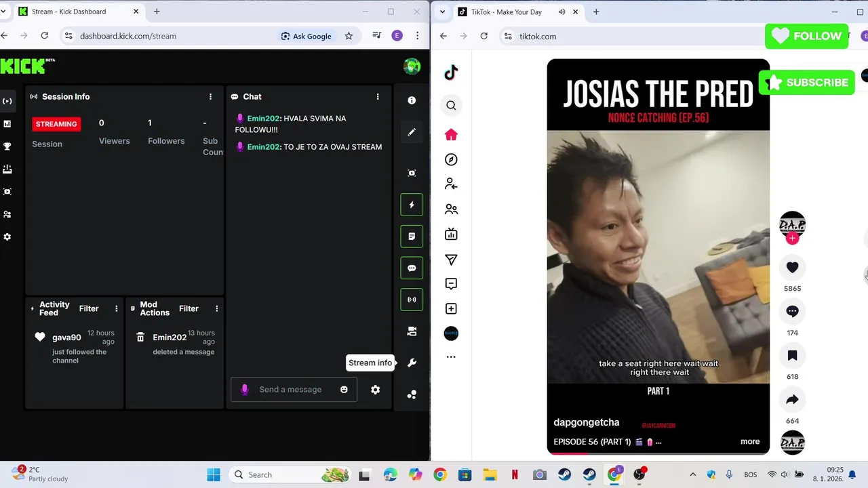Open TikTok LIVE icon

point(451,234)
